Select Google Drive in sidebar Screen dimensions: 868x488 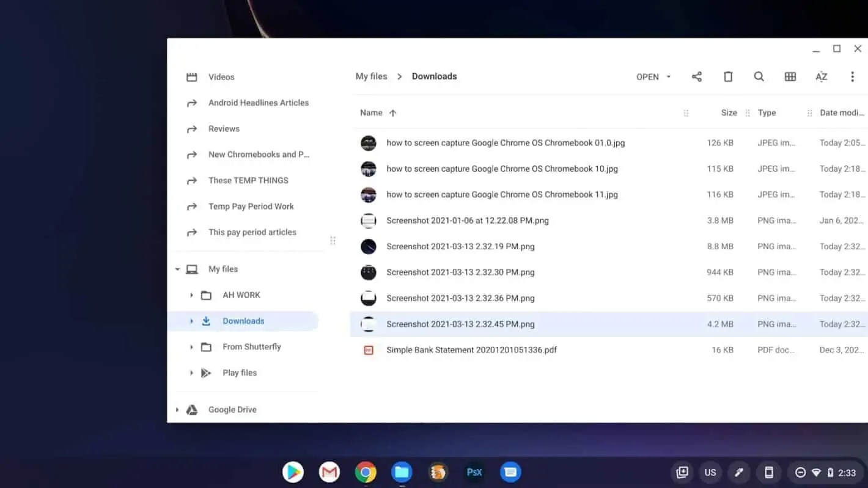pos(232,410)
